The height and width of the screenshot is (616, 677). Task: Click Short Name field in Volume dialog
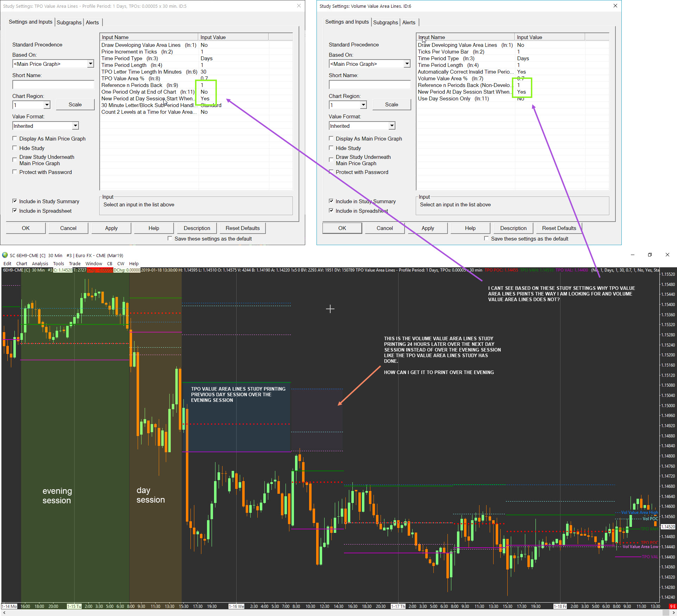pyautogui.click(x=369, y=85)
